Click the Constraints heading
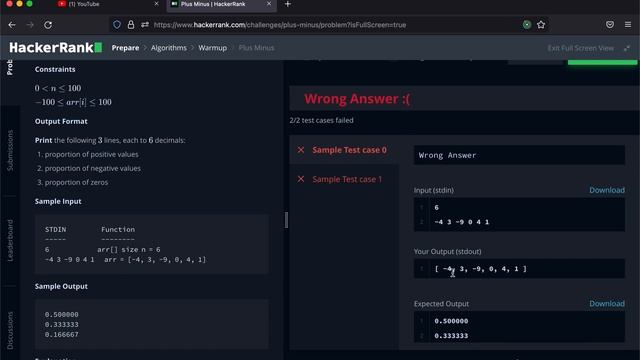This screenshot has height=360, width=640. (55, 69)
